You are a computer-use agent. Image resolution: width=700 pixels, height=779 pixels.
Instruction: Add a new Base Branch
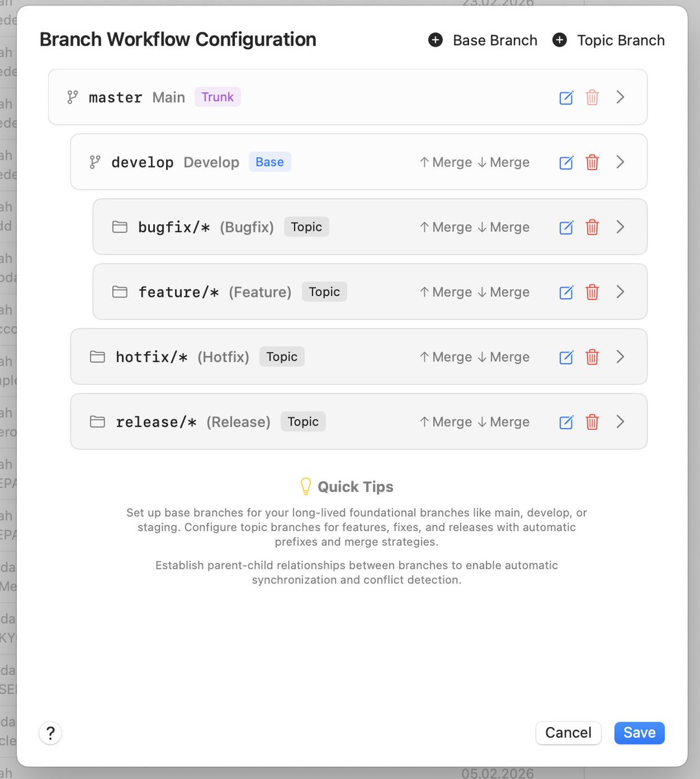pyautogui.click(x=483, y=40)
